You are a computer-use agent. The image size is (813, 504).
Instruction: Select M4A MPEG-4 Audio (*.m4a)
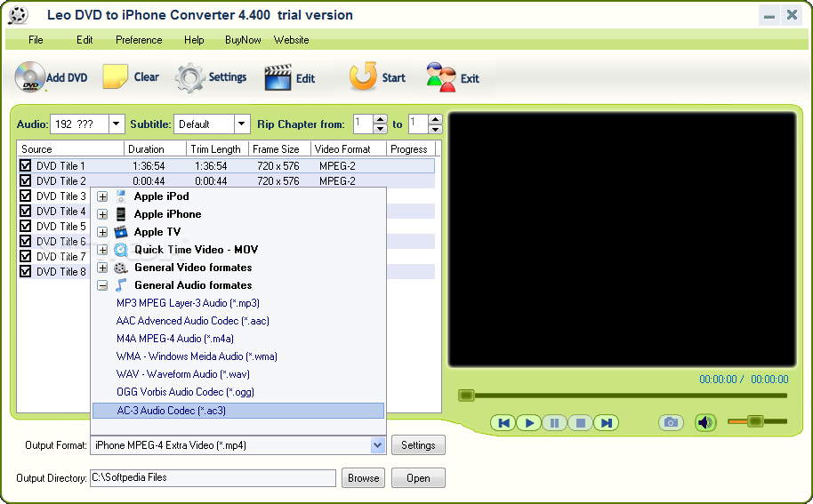point(174,339)
